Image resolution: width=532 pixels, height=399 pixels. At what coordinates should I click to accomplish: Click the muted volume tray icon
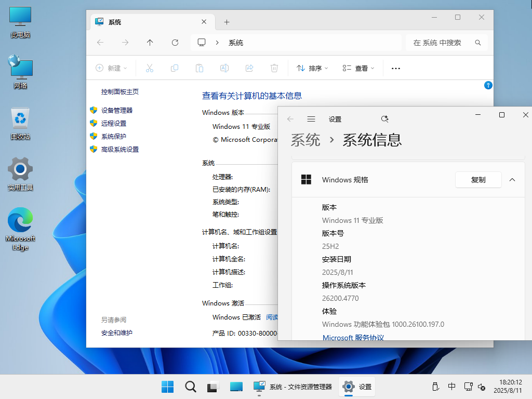(482, 387)
